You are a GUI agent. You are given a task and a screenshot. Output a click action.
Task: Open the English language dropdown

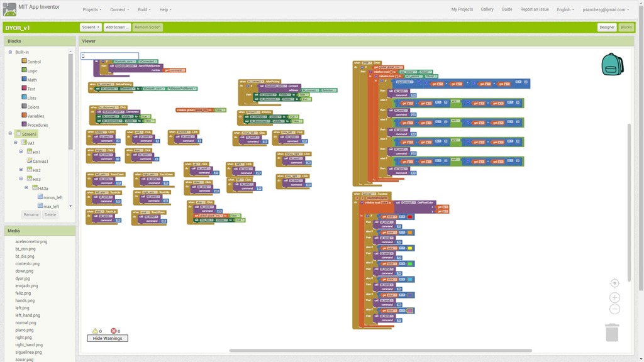click(x=565, y=9)
